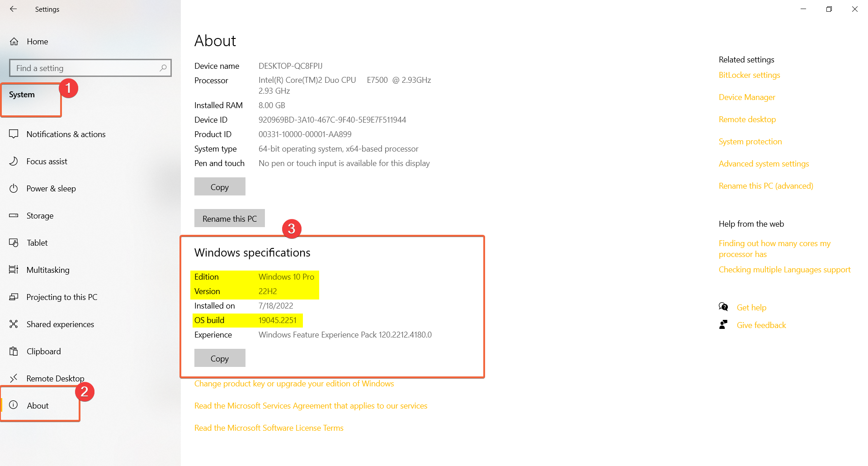Click the Remote Desktop icon
This screenshot has width=868, height=466.
14,378
